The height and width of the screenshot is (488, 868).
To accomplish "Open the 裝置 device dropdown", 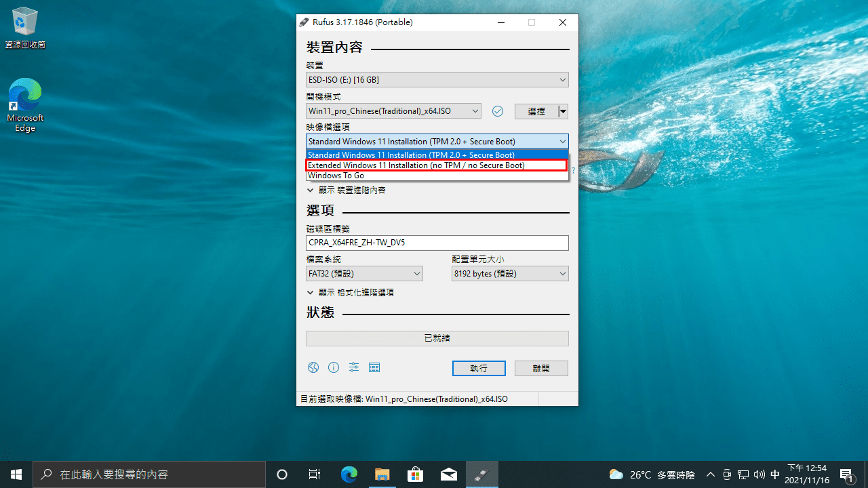I will tap(437, 79).
